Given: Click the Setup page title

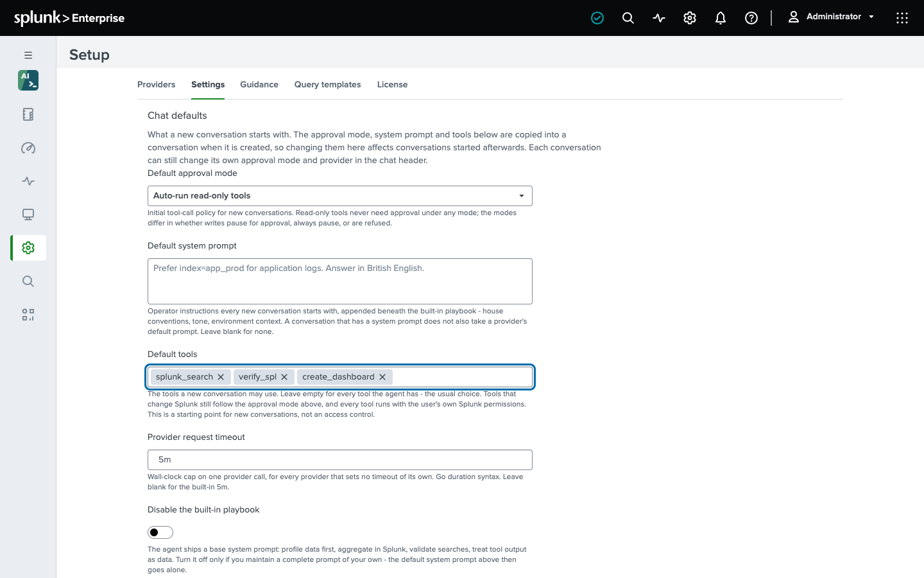Looking at the screenshot, I should click(x=89, y=55).
